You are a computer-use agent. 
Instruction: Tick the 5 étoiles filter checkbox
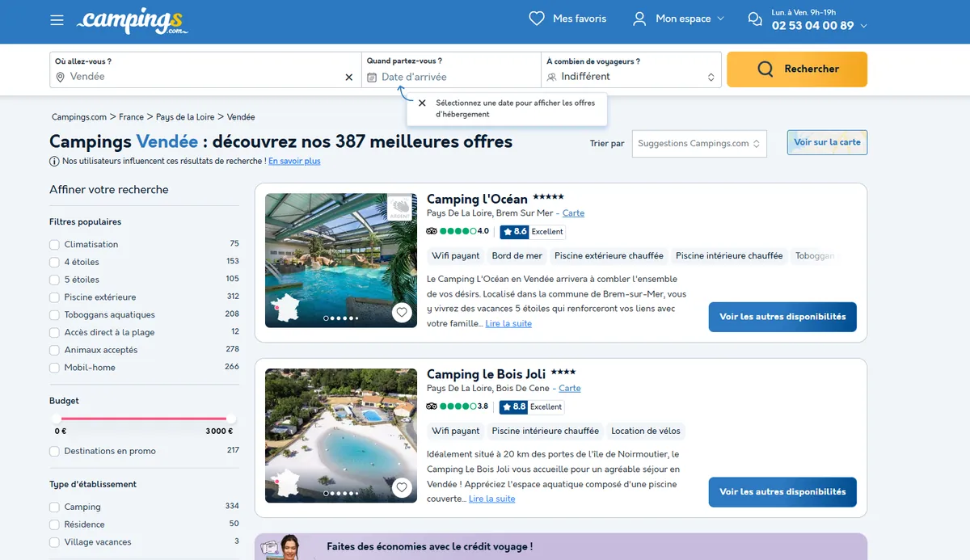tap(54, 280)
